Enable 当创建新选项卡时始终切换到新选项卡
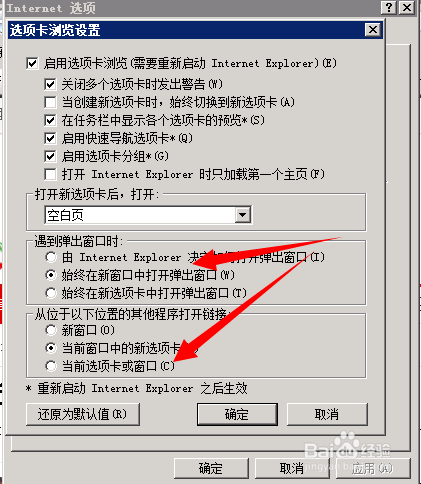Viewport: 421px width, 484px height. (50, 102)
